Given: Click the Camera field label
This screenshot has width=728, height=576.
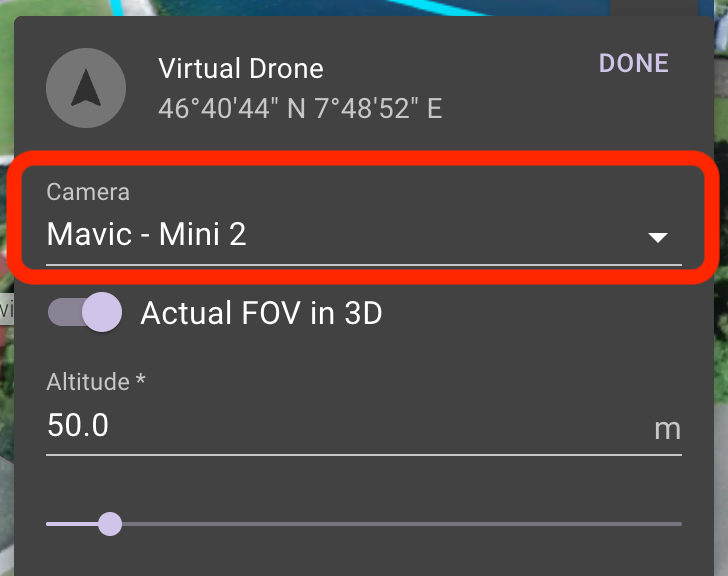Looking at the screenshot, I should 88,192.
